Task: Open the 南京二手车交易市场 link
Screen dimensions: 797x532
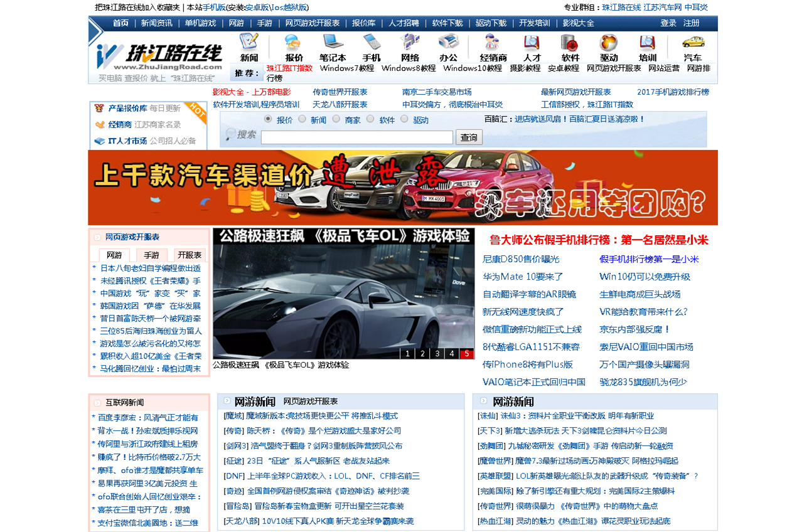Action: tap(437, 92)
